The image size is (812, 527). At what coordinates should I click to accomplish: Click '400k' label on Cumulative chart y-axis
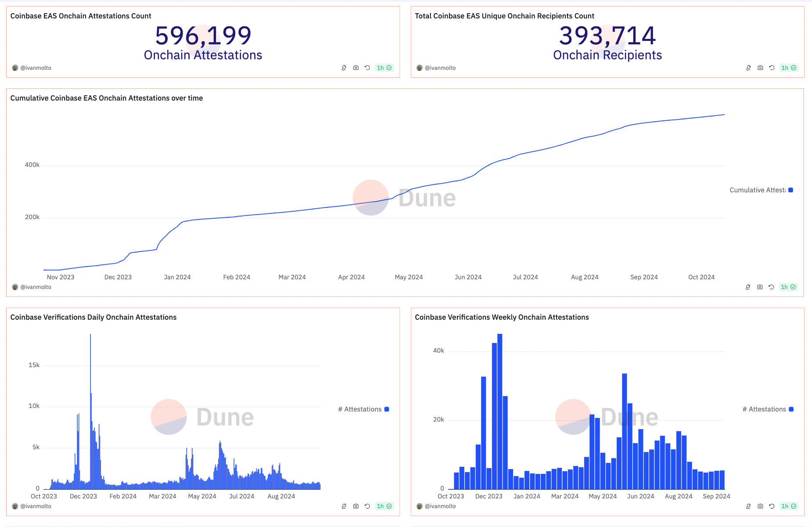[x=32, y=165]
